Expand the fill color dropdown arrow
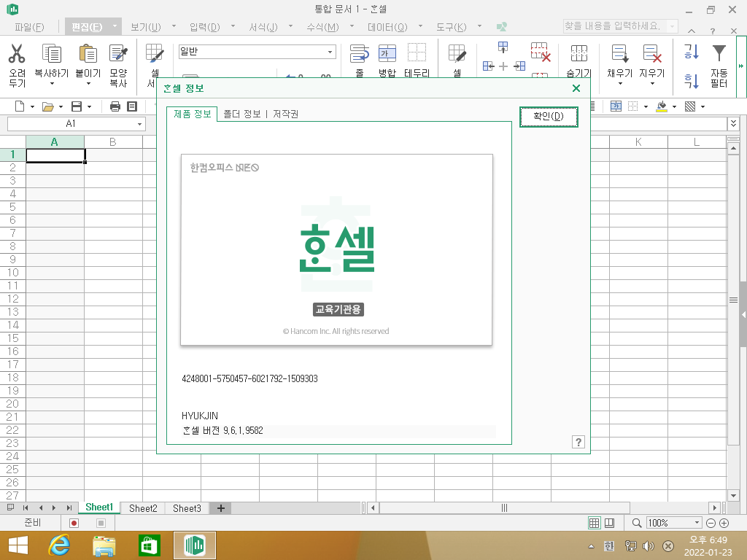Viewport: 747px width, 560px height. coord(674,106)
